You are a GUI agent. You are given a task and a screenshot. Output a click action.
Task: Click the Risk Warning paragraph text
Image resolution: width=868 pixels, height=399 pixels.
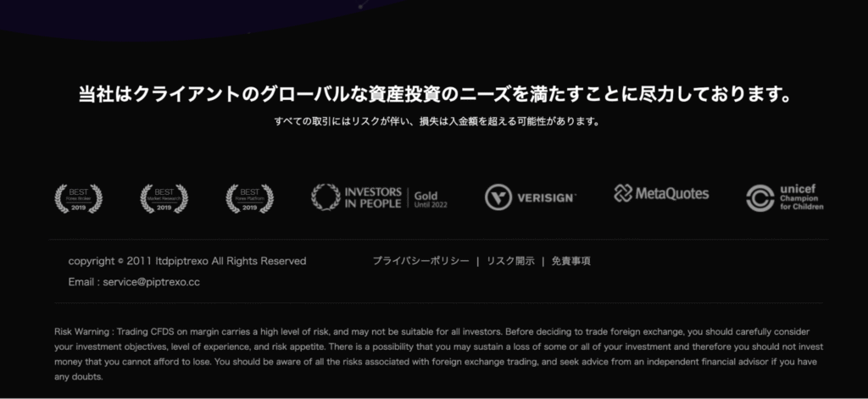[438, 355]
